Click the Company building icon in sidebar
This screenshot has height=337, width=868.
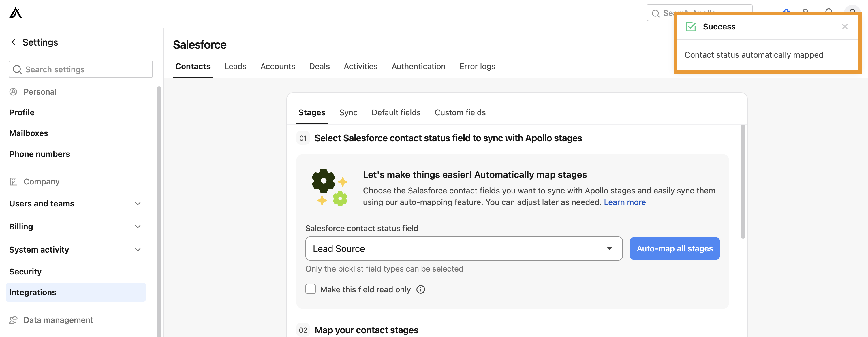tap(13, 181)
